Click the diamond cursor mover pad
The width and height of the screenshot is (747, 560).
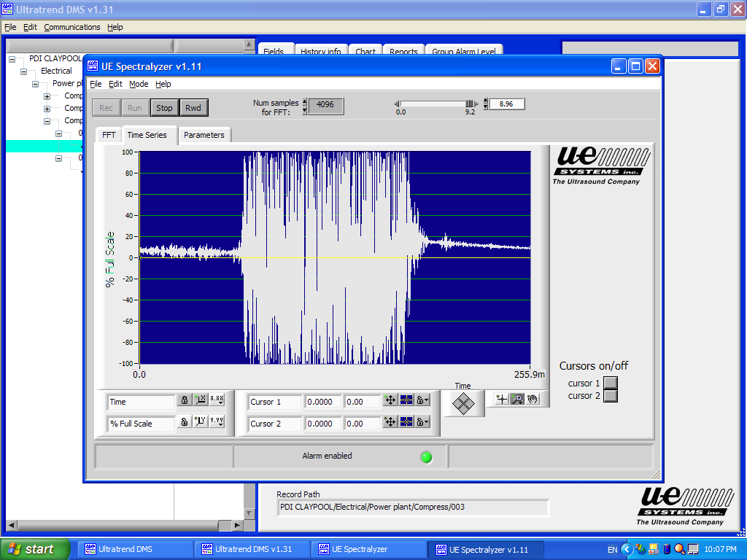463,404
